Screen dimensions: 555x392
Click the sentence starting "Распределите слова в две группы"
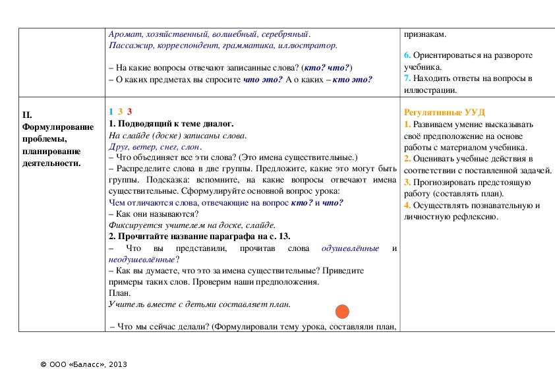point(252,180)
